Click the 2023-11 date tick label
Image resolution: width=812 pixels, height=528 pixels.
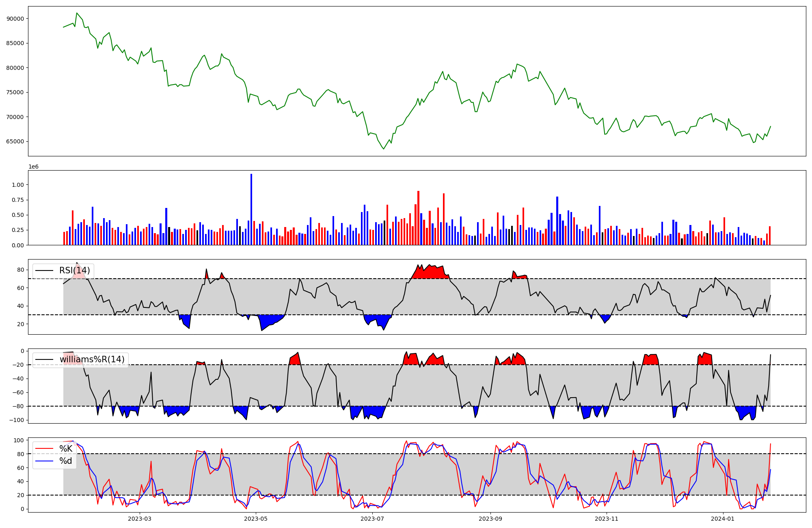(x=607, y=519)
